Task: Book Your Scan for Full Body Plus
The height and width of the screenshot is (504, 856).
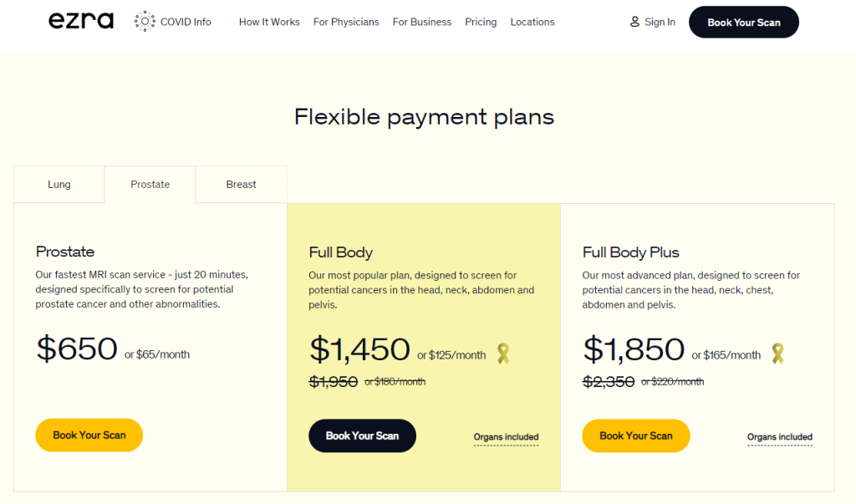Action: pyautogui.click(x=636, y=435)
